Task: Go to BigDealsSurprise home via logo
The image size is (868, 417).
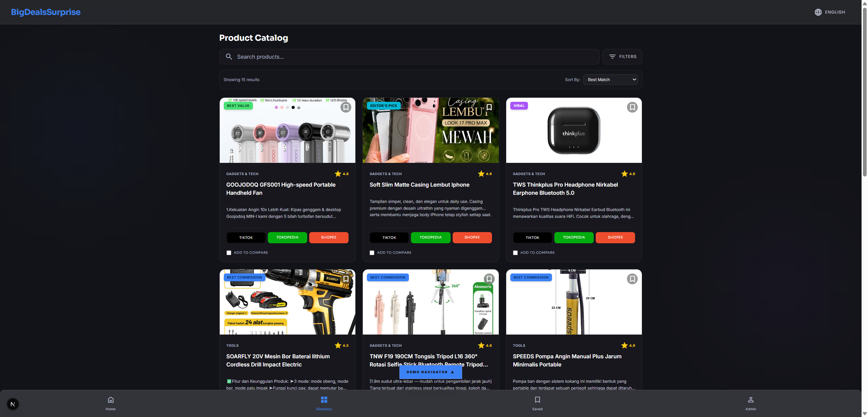Action: 46,12
